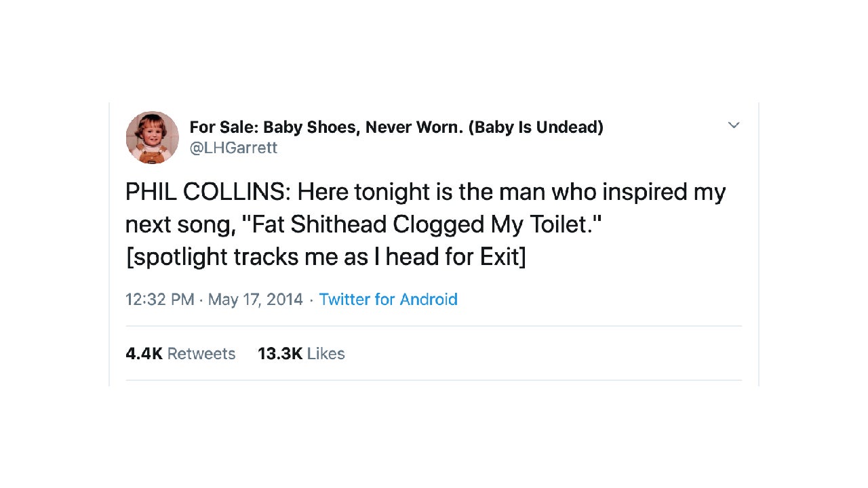Click the 12:32 PM timestamp
The image size is (868, 488).
click(x=159, y=300)
